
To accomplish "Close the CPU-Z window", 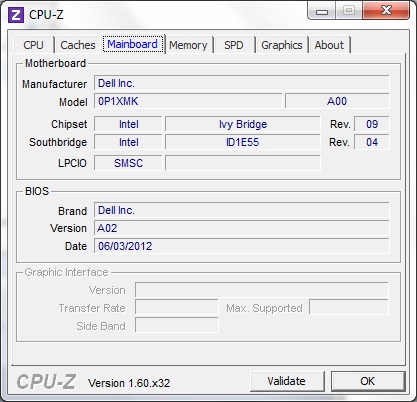I will (386, 11).
